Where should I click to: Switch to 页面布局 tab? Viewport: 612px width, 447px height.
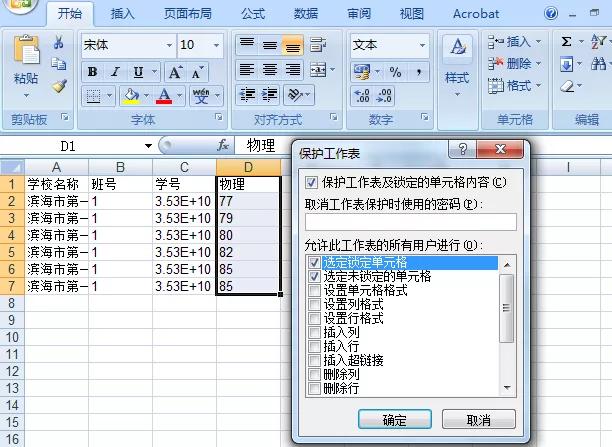188,14
